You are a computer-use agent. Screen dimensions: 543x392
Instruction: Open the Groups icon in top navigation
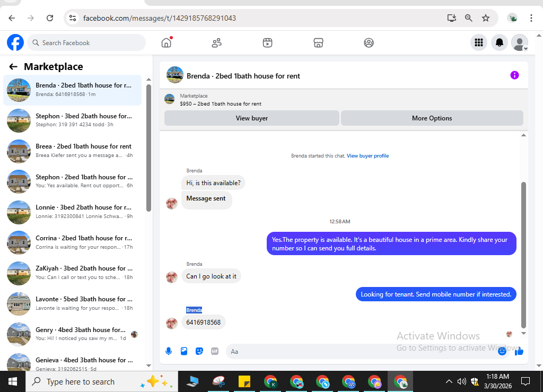(x=369, y=43)
